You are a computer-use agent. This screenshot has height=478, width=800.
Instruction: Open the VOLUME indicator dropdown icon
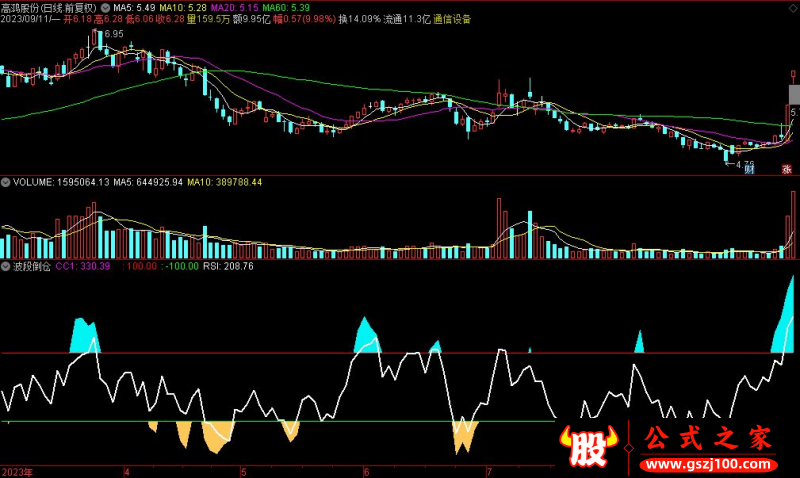[x=6, y=182]
